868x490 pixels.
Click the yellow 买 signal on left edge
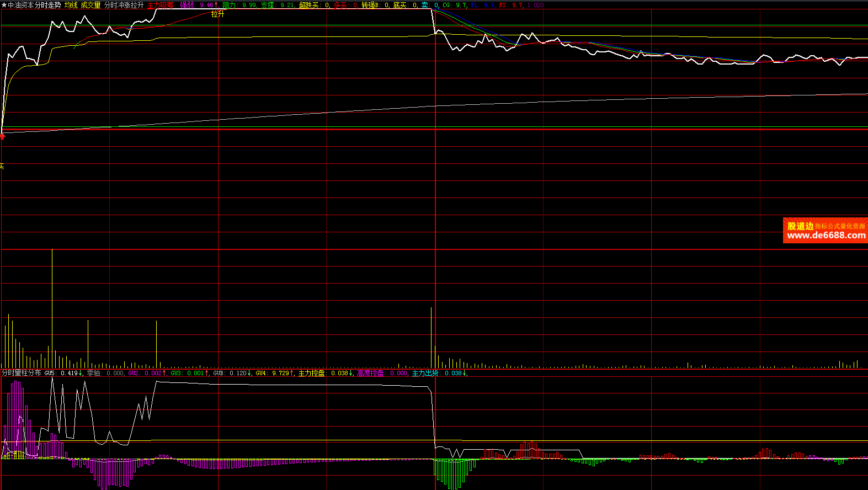point(2,166)
